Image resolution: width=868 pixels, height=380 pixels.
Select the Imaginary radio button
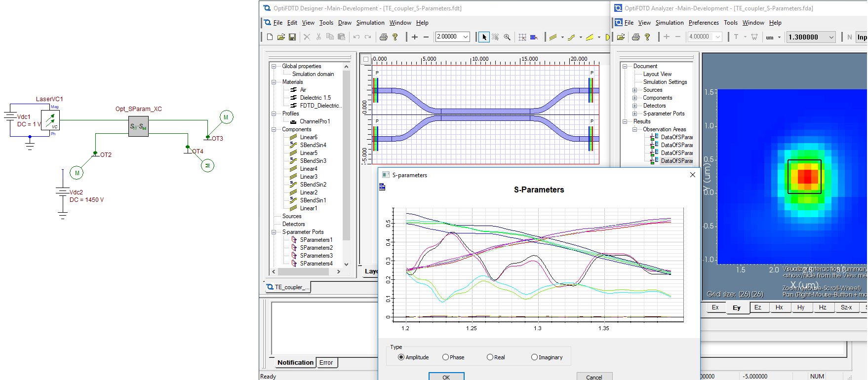(534, 357)
